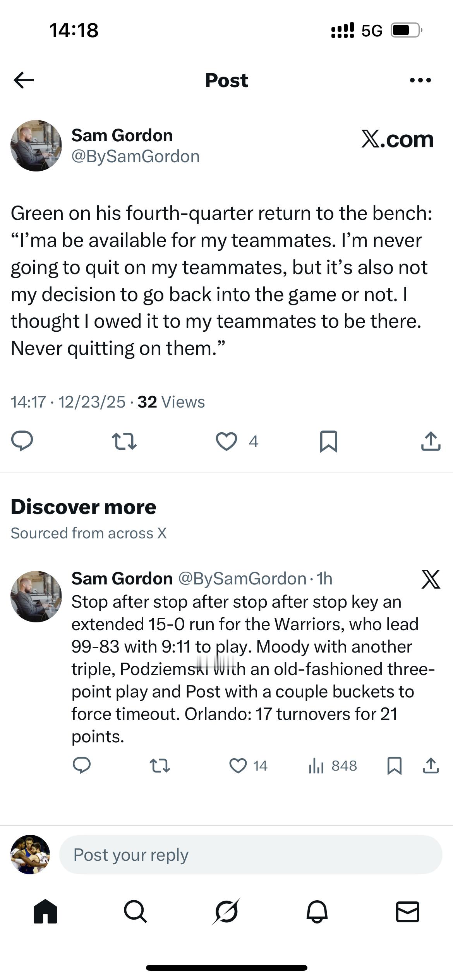Screen dimensions: 453x980
Task: Tap the Post your reply field
Action: pyautogui.click(x=251, y=855)
